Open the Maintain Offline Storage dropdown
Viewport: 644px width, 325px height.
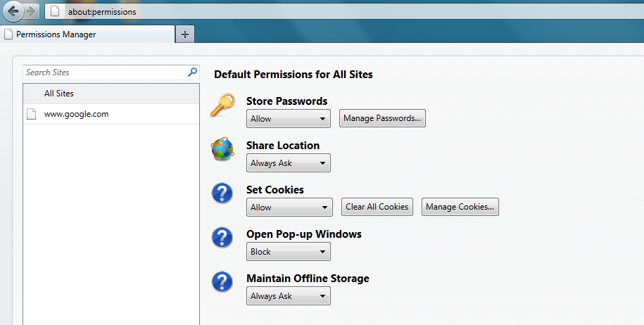point(289,296)
